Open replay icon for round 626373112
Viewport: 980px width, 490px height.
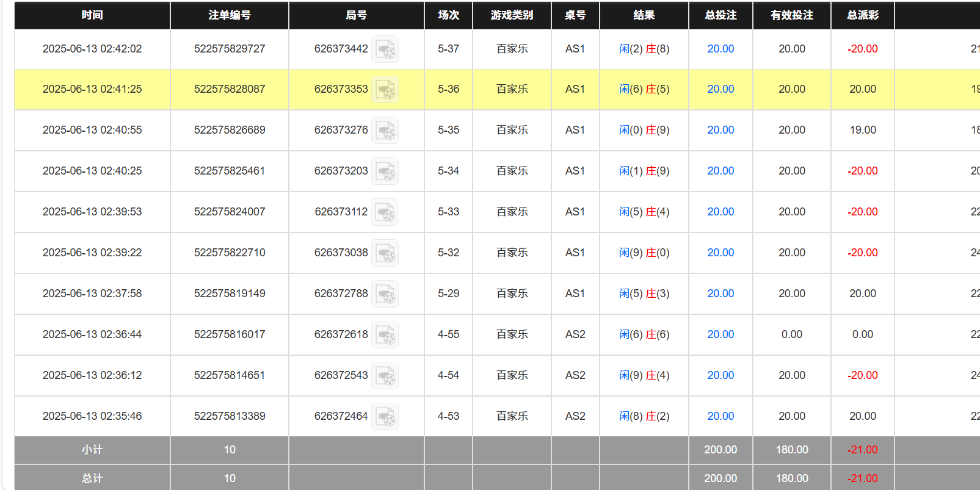pos(385,212)
